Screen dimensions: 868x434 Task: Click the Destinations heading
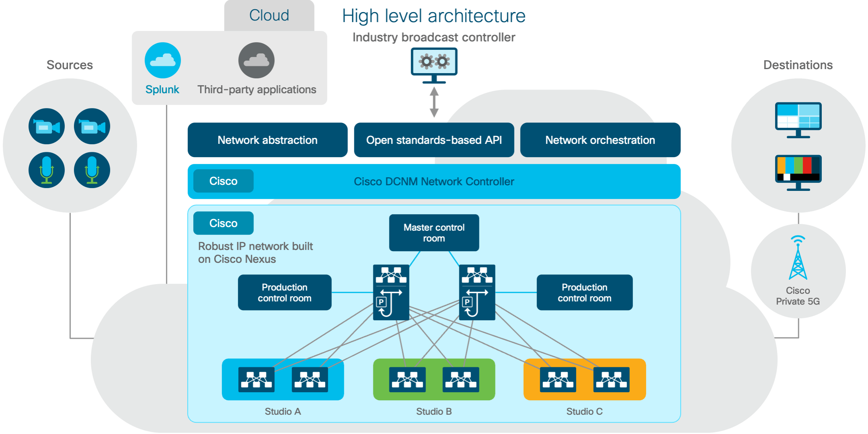pyautogui.click(x=798, y=65)
